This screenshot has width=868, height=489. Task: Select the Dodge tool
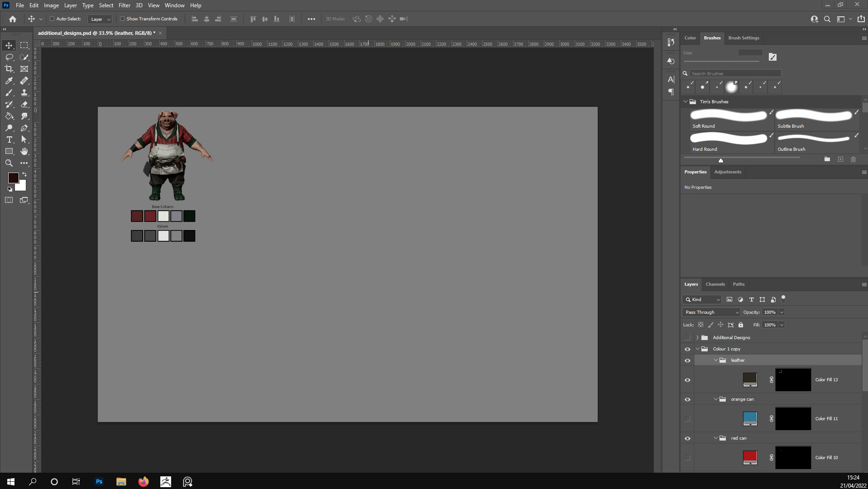coord(9,128)
